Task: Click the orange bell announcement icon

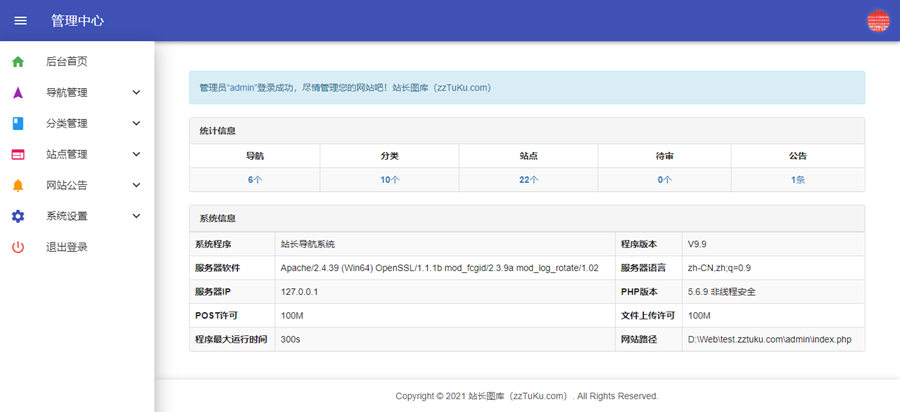Action: (x=18, y=185)
